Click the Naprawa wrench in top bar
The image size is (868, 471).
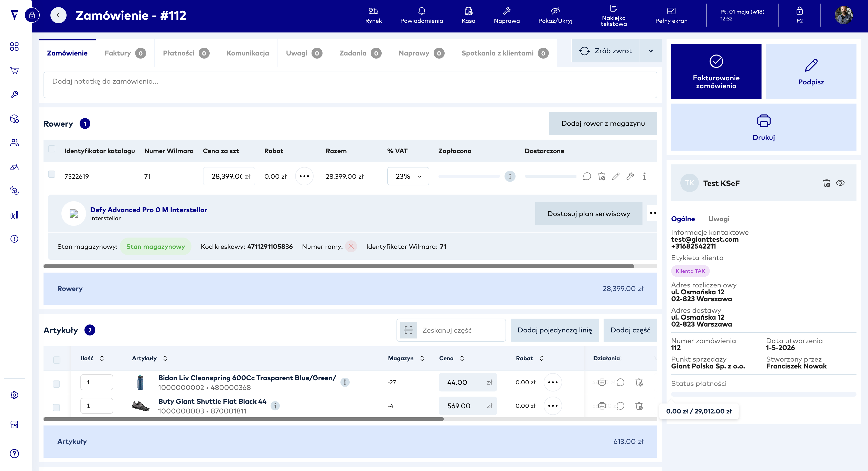(x=507, y=16)
